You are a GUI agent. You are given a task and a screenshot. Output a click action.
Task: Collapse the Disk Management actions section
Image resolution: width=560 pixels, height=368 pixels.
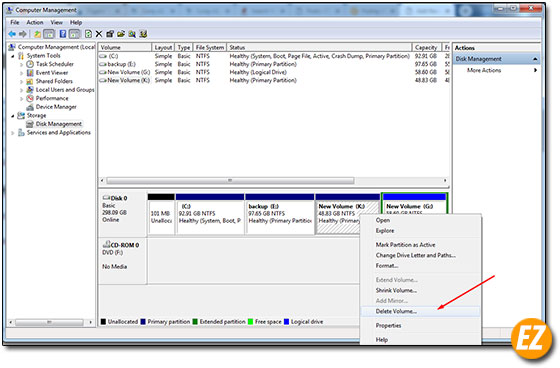point(535,59)
